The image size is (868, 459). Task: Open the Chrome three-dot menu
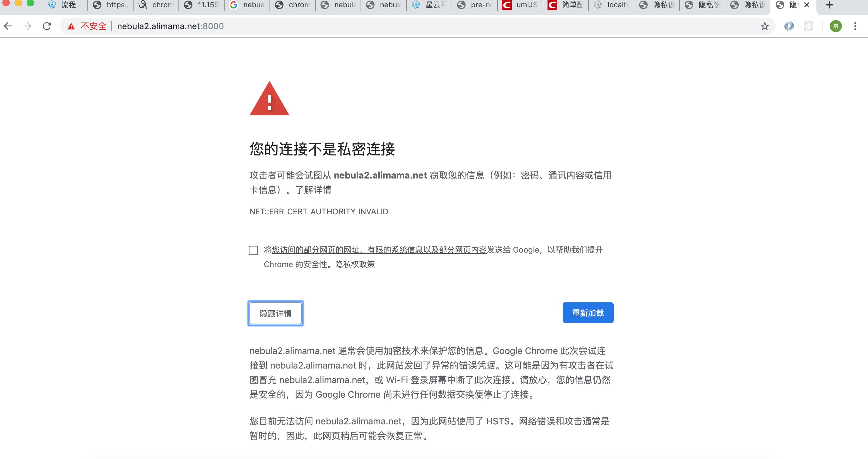[855, 26]
